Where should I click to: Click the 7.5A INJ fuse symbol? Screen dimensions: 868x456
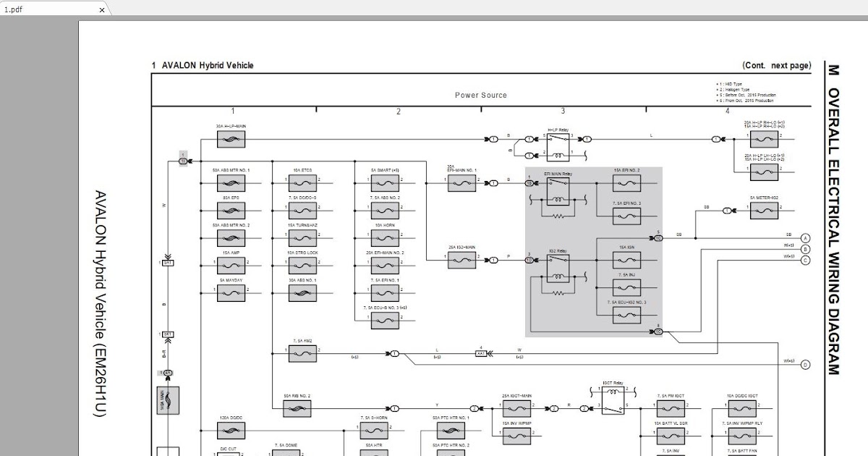coord(626,287)
